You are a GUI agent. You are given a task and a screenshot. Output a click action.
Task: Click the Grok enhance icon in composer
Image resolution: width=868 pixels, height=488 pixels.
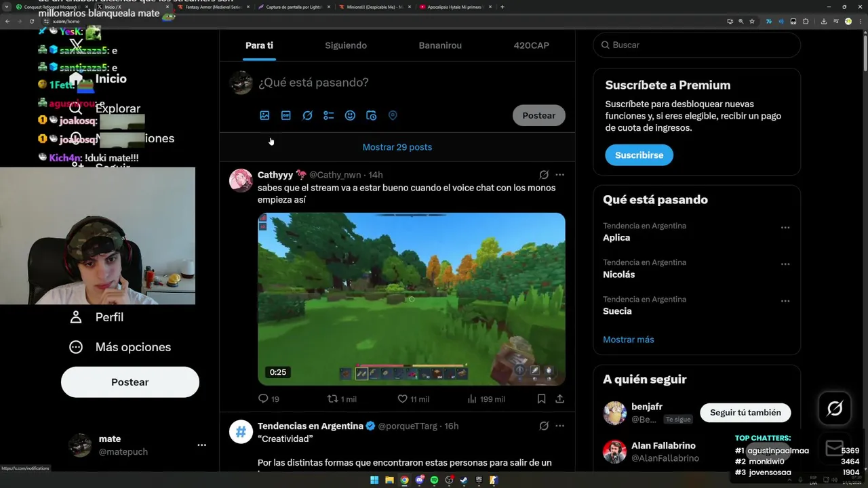click(x=307, y=115)
